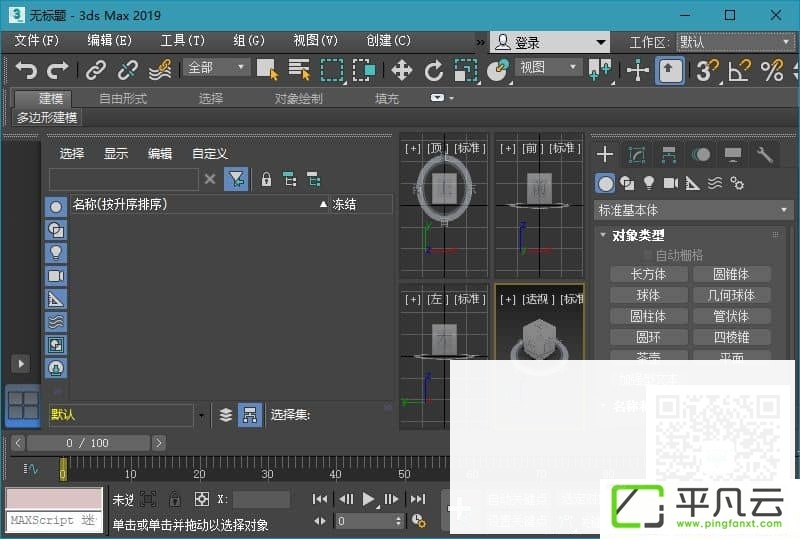Viewport: 800px width, 539px height.
Task: Open the 组(G) menu
Action: (248, 40)
